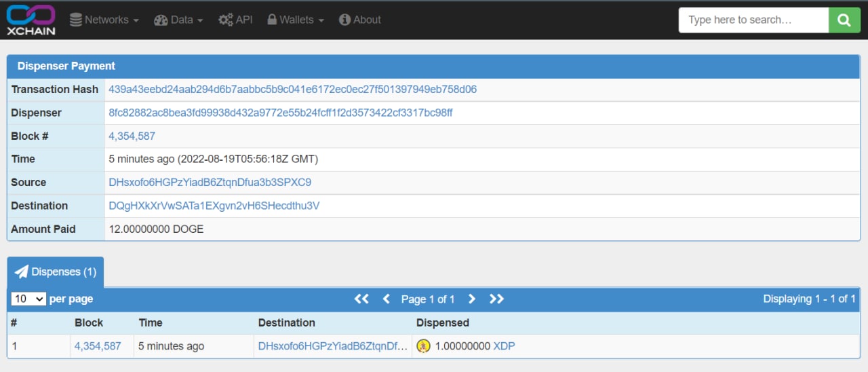The image size is (868, 372).
Task: Click the Amount Paid row label
Action: 43,229
